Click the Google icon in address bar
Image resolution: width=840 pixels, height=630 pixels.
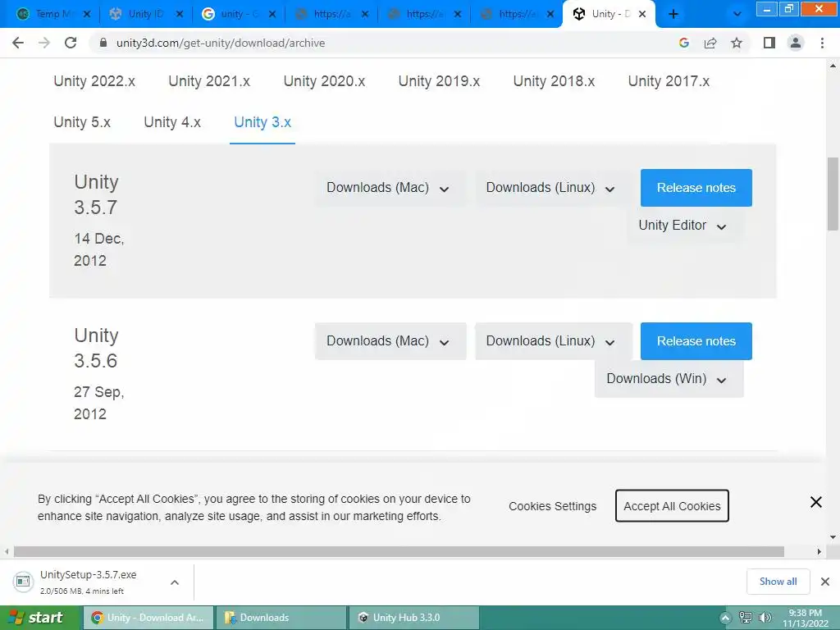pyautogui.click(x=683, y=43)
